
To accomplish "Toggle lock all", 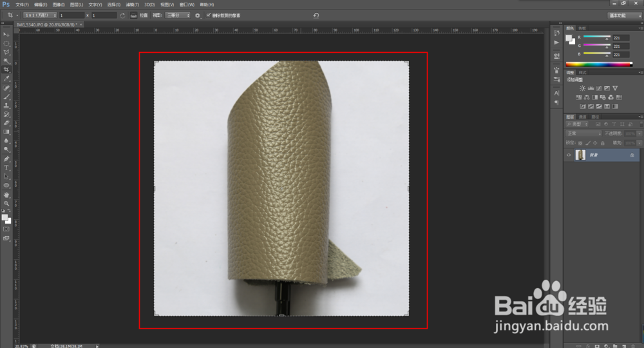I will point(603,143).
